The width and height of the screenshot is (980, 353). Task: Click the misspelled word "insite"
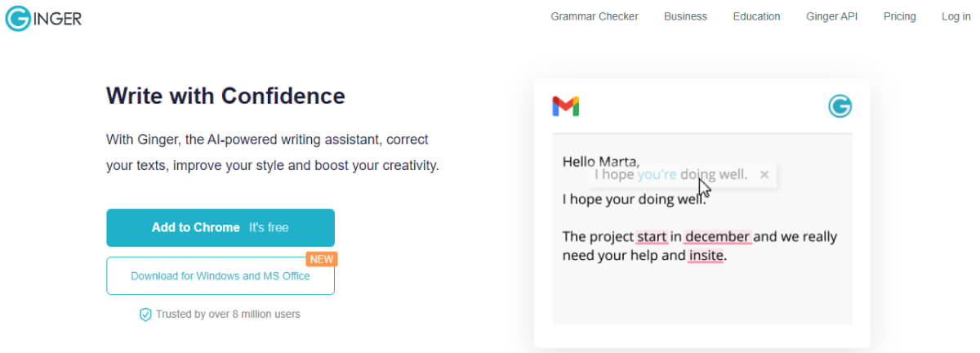point(706,256)
